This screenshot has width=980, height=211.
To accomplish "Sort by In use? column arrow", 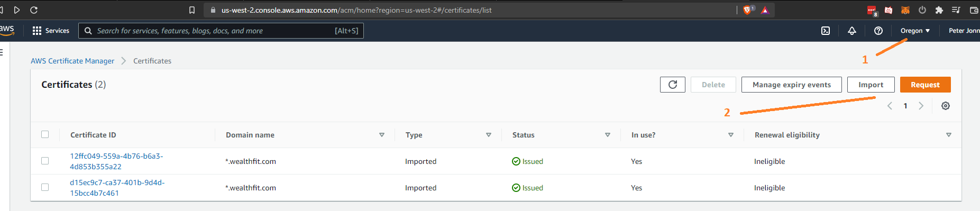I will (x=731, y=135).
